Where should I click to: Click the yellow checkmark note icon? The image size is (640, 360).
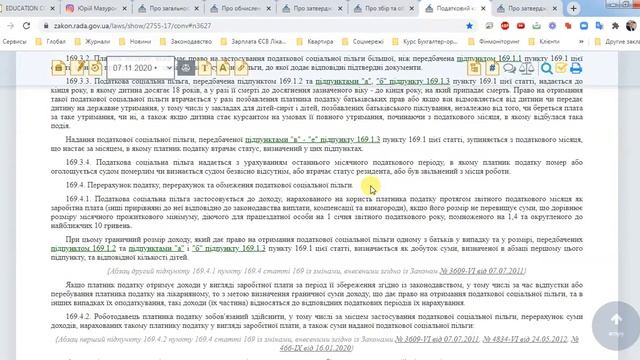561,68
